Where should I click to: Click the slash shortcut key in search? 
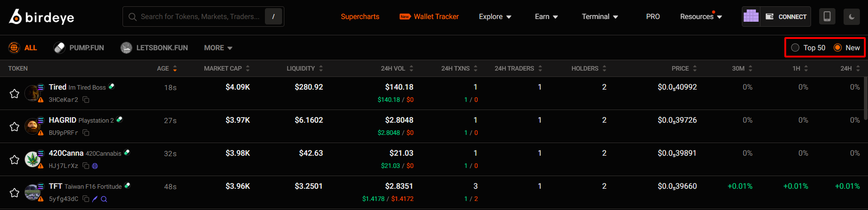tap(273, 17)
